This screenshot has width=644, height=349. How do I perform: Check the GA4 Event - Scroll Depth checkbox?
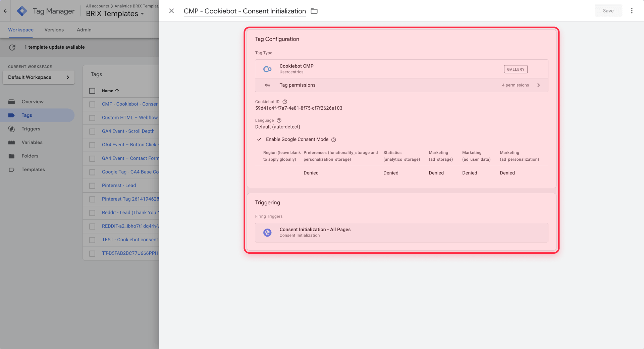[x=92, y=132]
